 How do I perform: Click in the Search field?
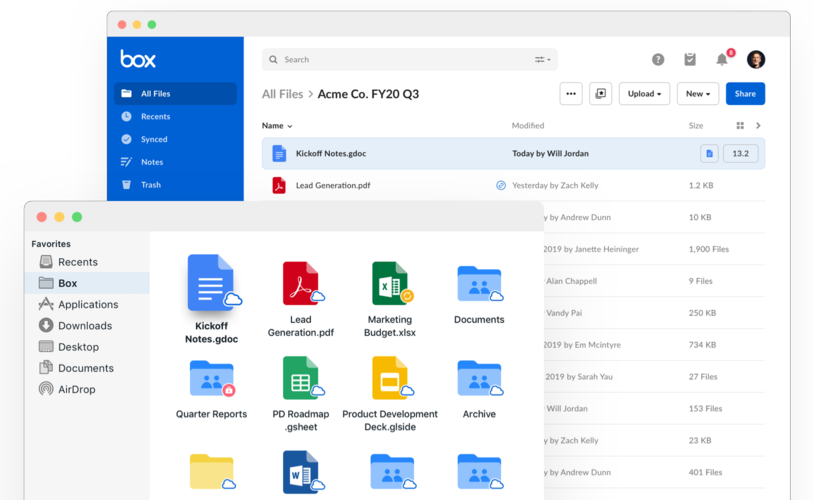coord(400,60)
